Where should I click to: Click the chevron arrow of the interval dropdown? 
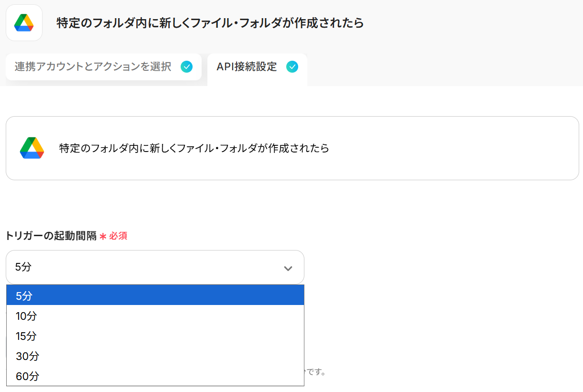[288, 268]
